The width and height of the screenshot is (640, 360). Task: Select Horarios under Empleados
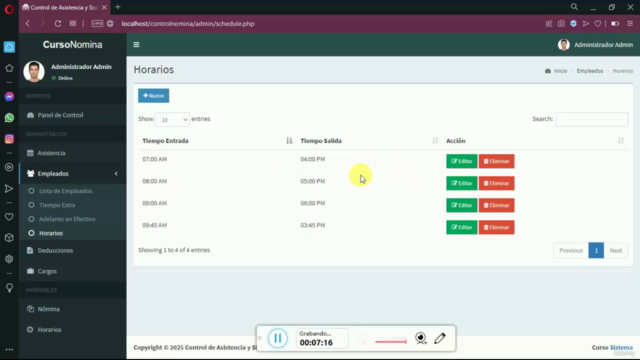[x=51, y=233]
